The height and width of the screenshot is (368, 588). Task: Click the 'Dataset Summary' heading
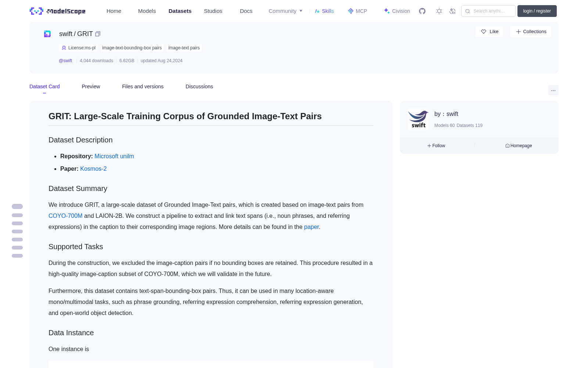click(x=78, y=188)
